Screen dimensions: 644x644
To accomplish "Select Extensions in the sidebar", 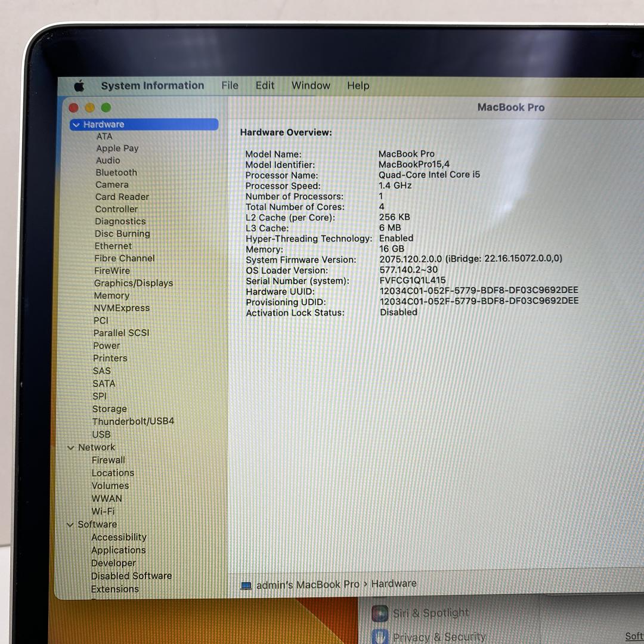I will click(x=115, y=589).
